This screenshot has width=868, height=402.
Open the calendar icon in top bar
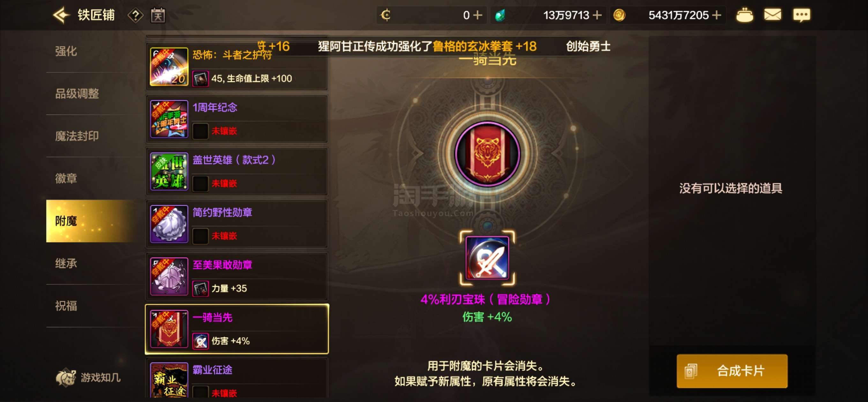(x=158, y=15)
